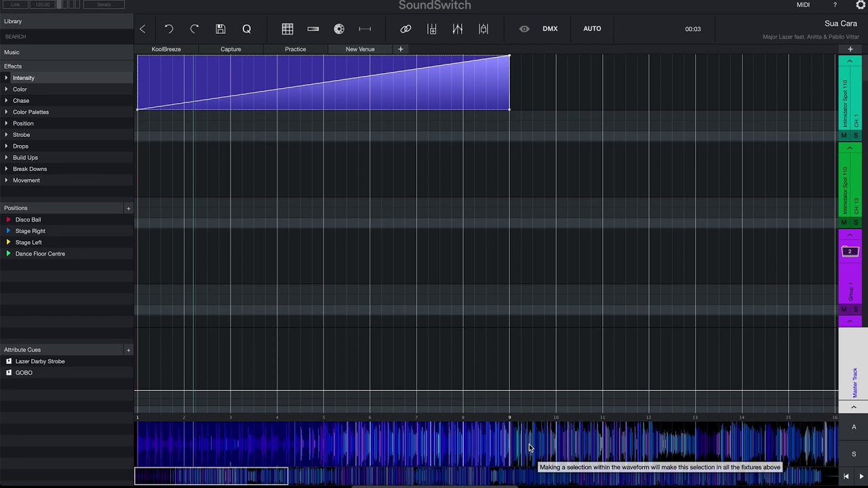Open the settings gear
Image resolution: width=868 pixels, height=488 pixels.
click(x=861, y=5)
